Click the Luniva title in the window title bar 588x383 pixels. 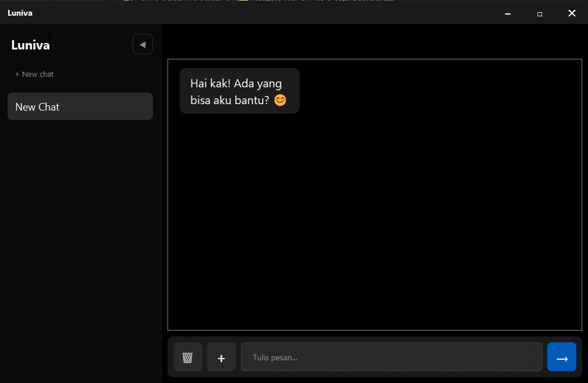coord(19,12)
